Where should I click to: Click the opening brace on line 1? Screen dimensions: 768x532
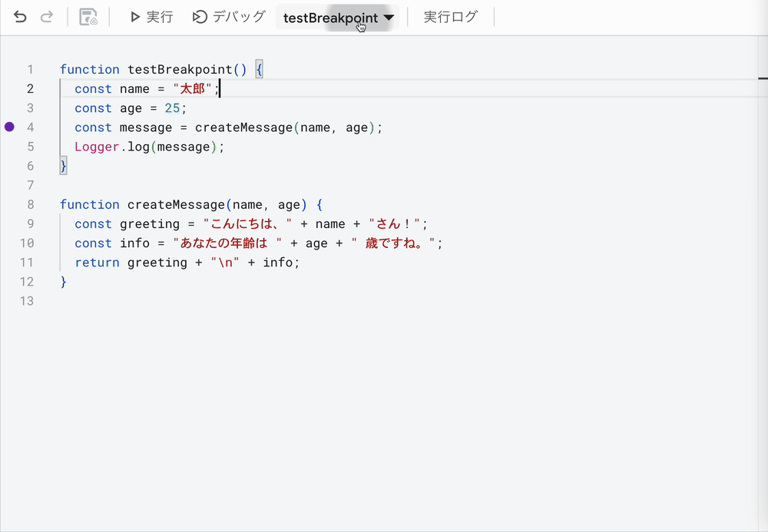[259, 70]
